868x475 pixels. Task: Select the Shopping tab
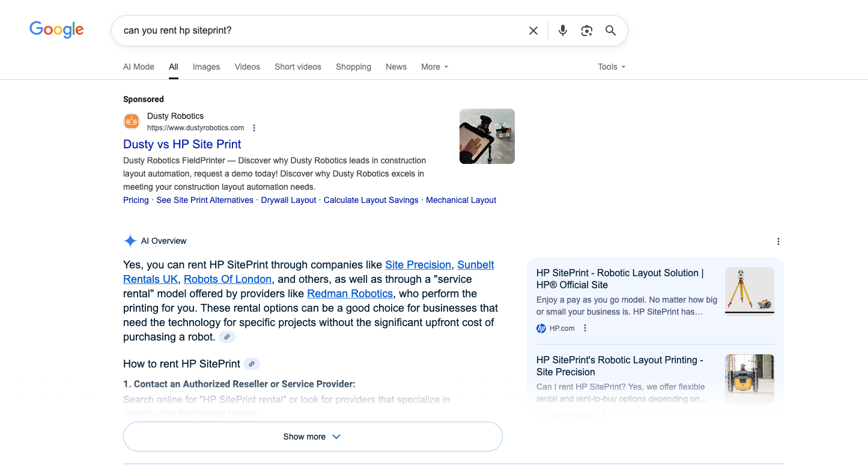tap(353, 67)
